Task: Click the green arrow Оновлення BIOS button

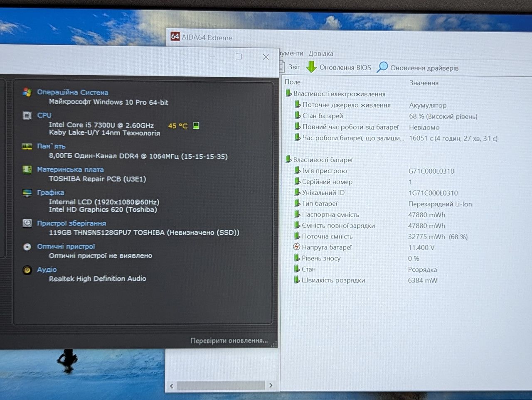Action: (338, 67)
